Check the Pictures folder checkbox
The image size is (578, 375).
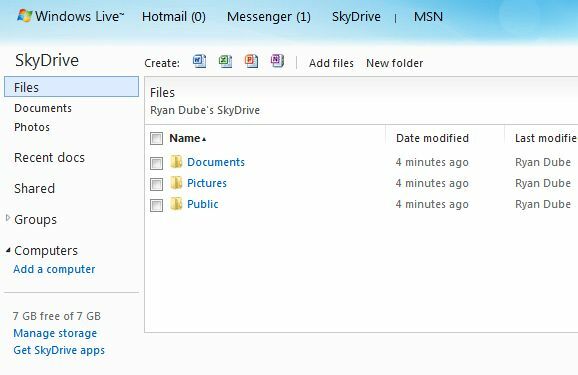click(156, 184)
